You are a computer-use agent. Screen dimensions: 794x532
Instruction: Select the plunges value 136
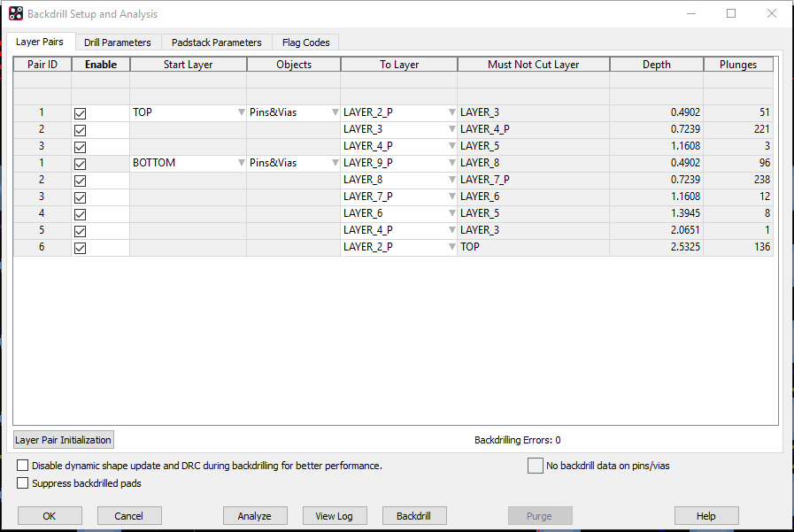tap(738, 247)
